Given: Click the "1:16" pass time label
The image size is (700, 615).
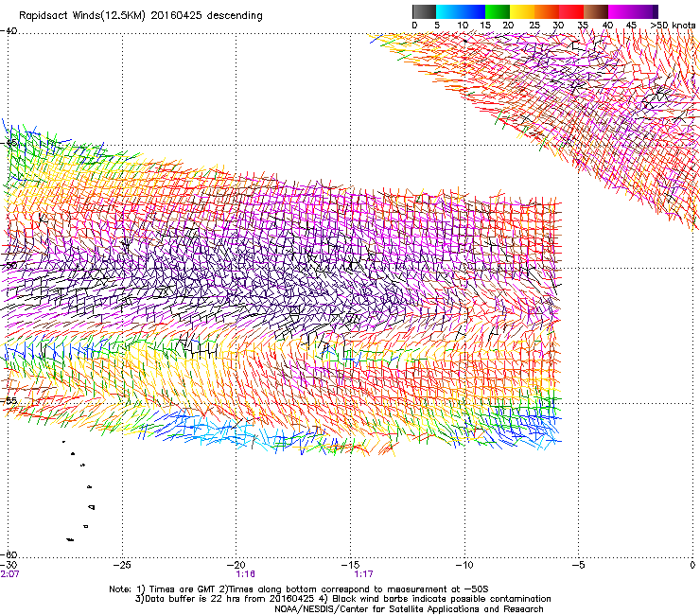Looking at the screenshot, I should [246, 574].
